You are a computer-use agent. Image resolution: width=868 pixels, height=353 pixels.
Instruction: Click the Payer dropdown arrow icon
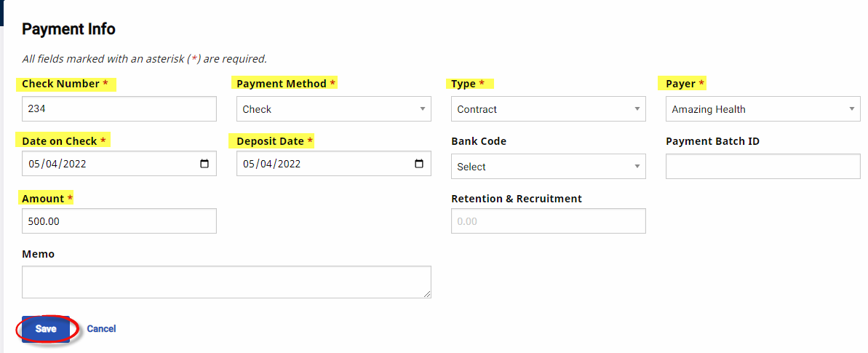click(x=852, y=109)
